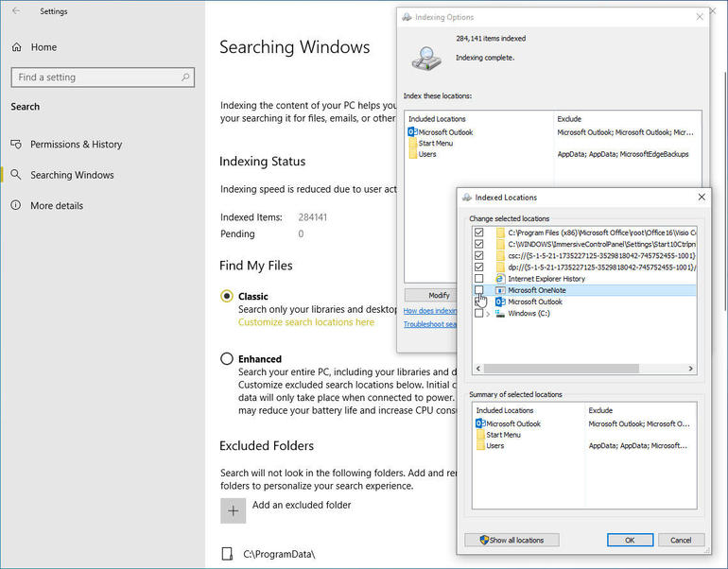Click the locations list horizontal scrollbar thumb

click(562, 369)
